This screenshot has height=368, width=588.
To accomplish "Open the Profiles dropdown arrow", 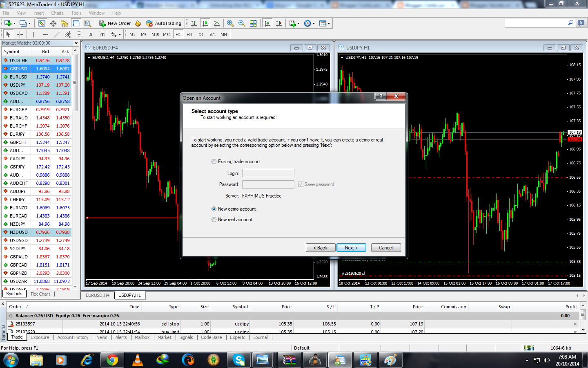I will tap(29, 23).
